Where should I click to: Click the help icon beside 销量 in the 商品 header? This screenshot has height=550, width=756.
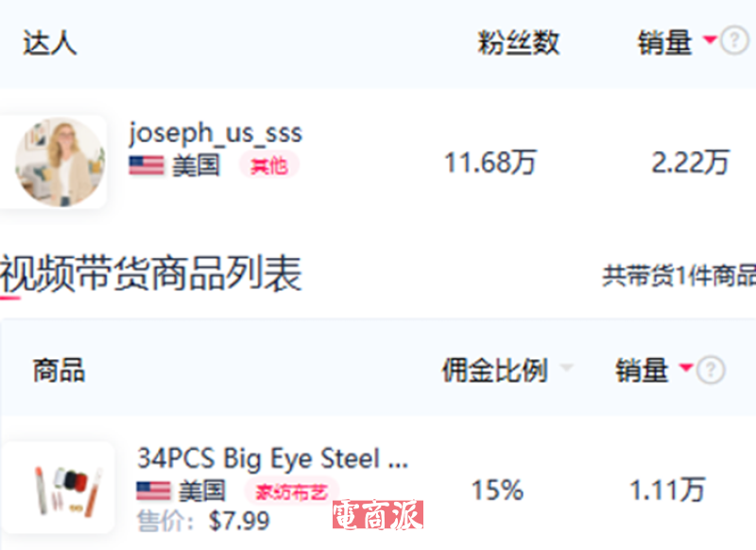pos(711,370)
